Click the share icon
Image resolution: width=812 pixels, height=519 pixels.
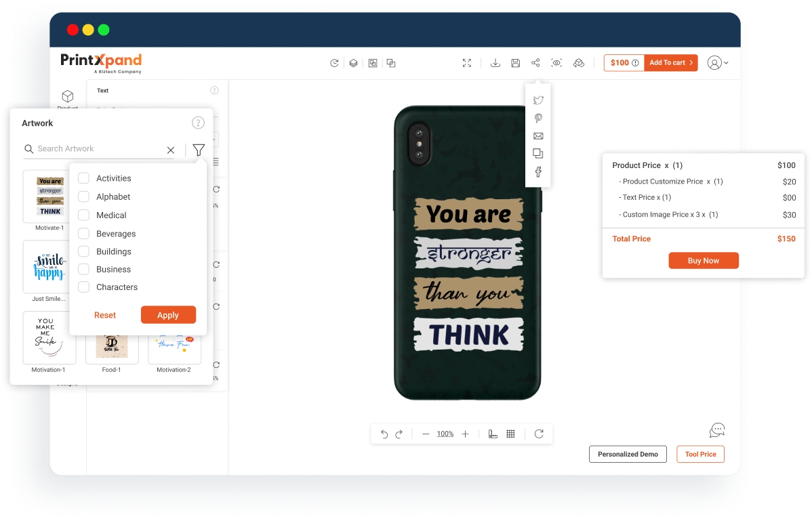click(535, 62)
